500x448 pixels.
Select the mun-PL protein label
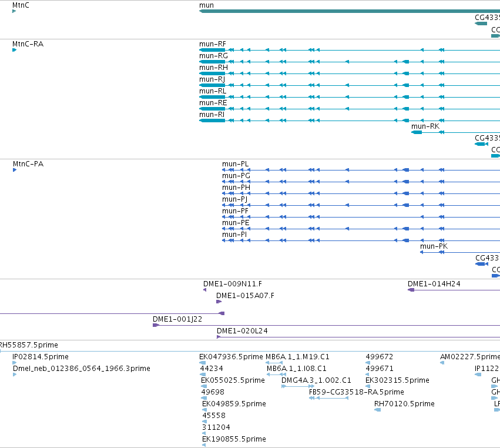[x=235, y=164]
